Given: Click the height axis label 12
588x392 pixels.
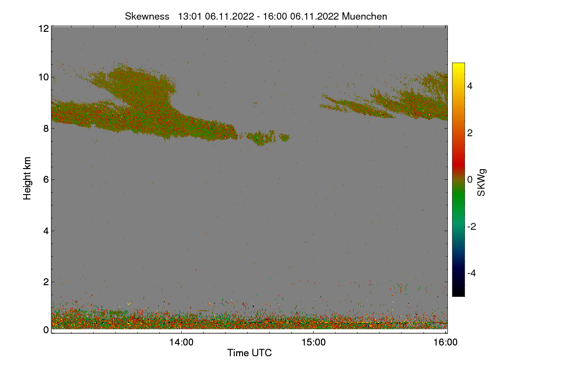Looking at the screenshot, I should click(43, 28).
